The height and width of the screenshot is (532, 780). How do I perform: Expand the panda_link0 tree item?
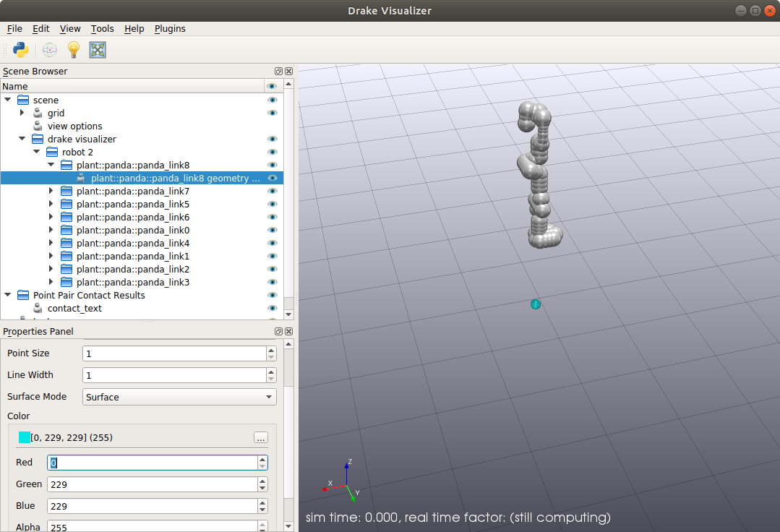click(x=49, y=230)
